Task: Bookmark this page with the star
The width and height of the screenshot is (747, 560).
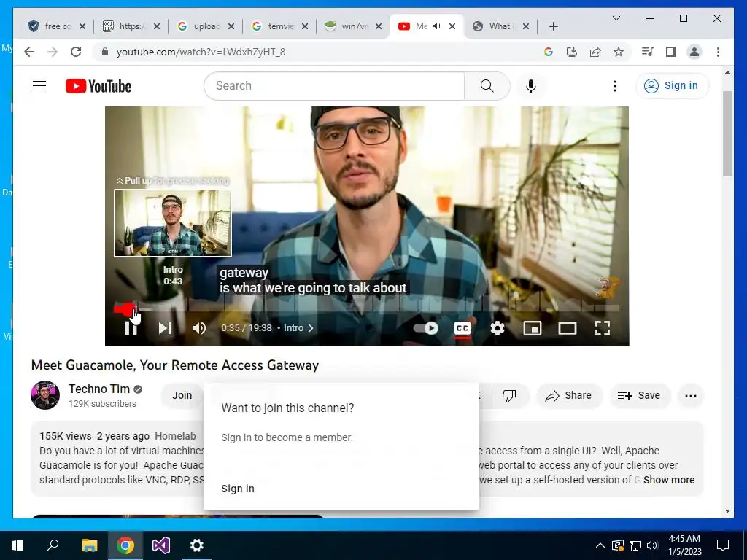Action: [x=619, y=52]
